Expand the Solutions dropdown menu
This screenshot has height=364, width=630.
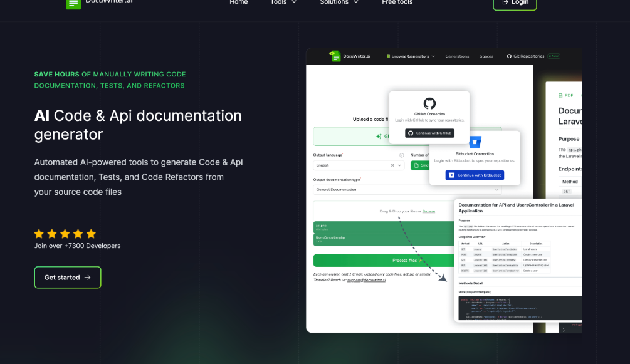(339, 3)
